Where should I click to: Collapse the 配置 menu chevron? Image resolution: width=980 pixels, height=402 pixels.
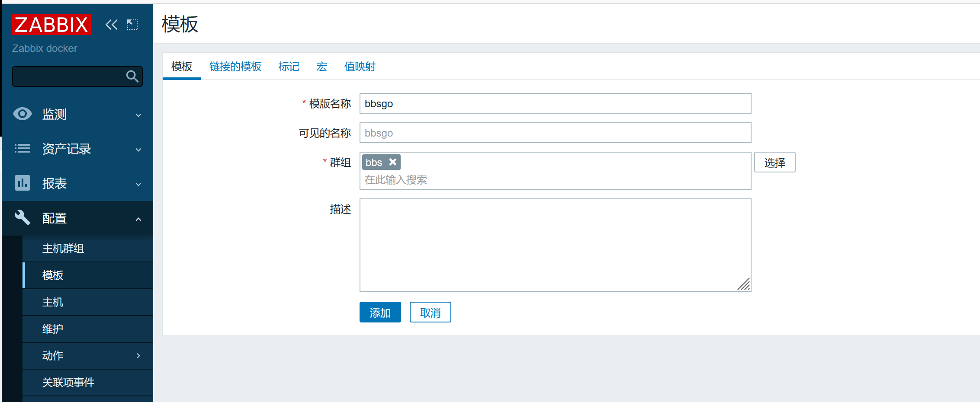138,219
